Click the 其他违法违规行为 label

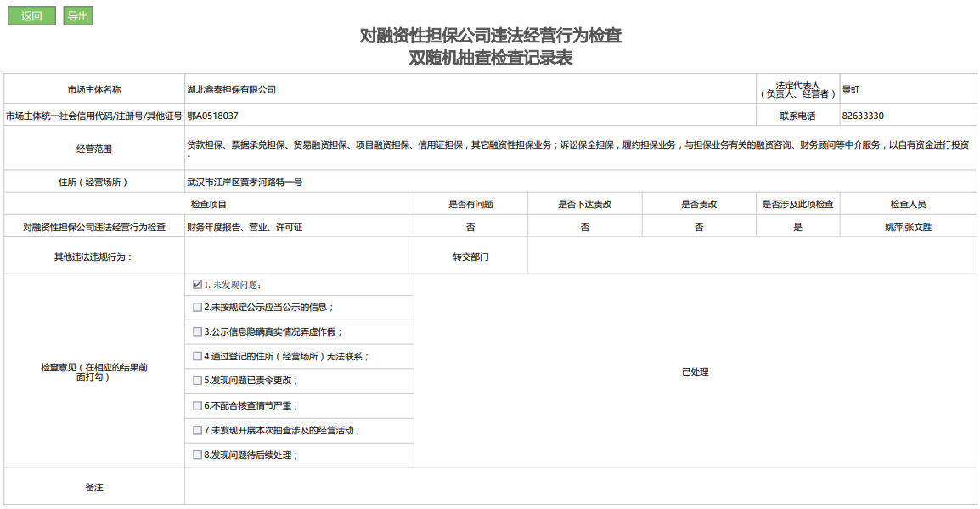93,257
